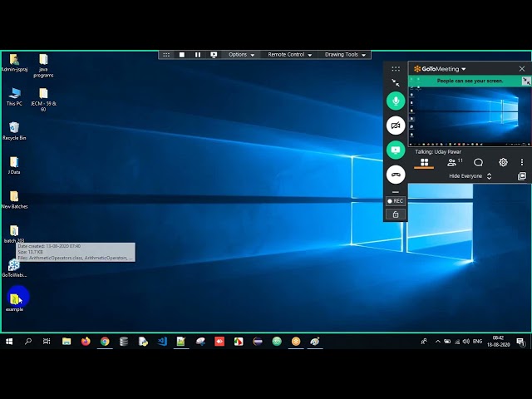Open the Eclipse icon on taskbar
Viewport: 532px width, 399px height.
(x=258, y=342)
